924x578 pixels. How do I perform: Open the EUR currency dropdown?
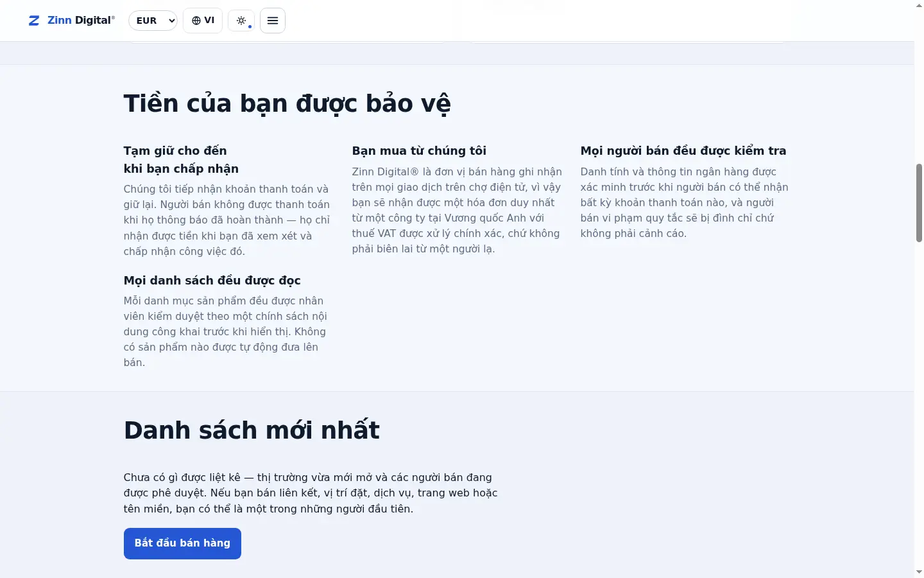tap(153, 21)
